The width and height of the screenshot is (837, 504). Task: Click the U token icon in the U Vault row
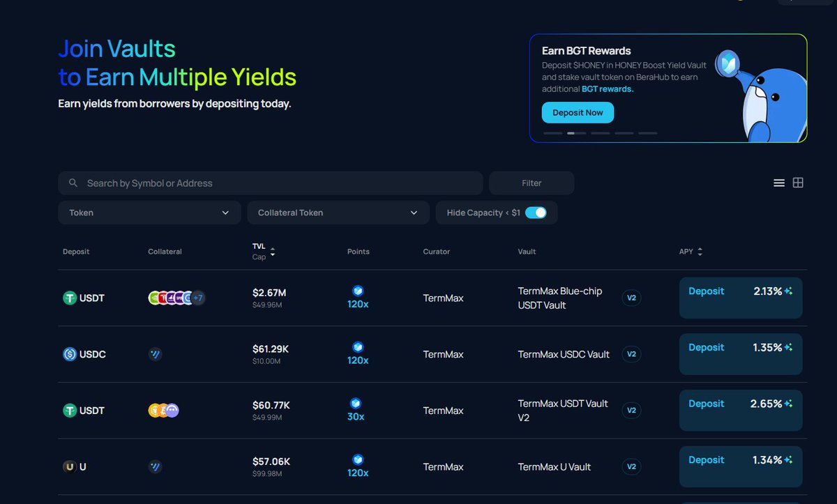(70, 467)
